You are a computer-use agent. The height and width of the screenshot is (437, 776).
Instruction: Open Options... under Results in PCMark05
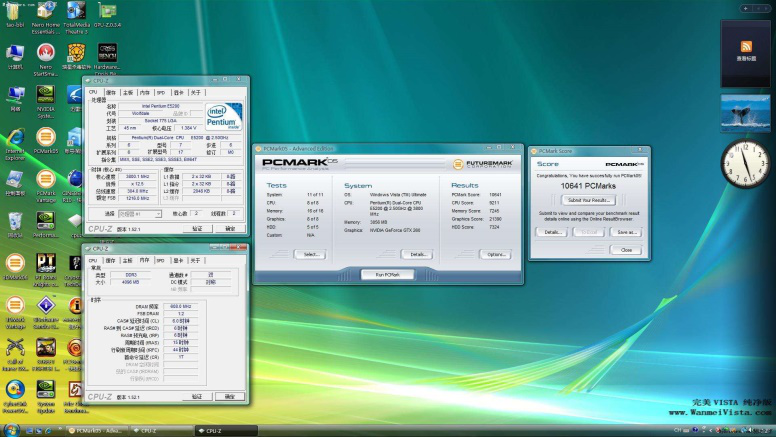click(495, 254)
